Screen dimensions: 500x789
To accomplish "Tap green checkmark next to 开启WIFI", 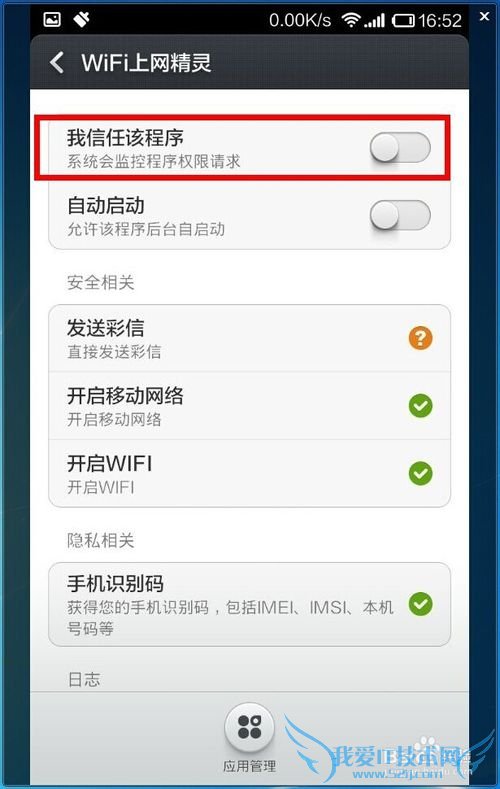I will 421,474.
